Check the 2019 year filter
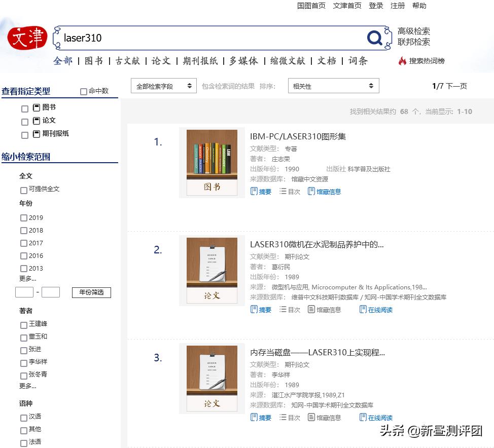Screen dimensions: 494x448 click(x=24, y=217)
